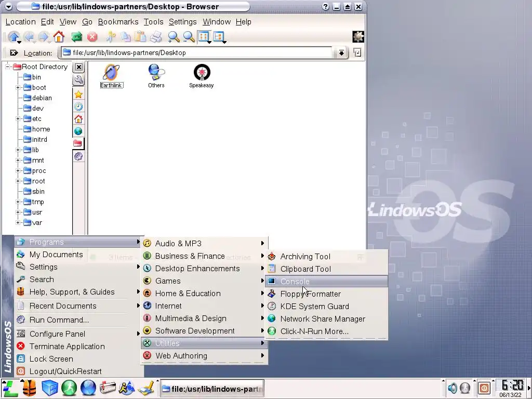Close the sidebar panel with the X button
This screenshot has height=399, width=532.
78,67
